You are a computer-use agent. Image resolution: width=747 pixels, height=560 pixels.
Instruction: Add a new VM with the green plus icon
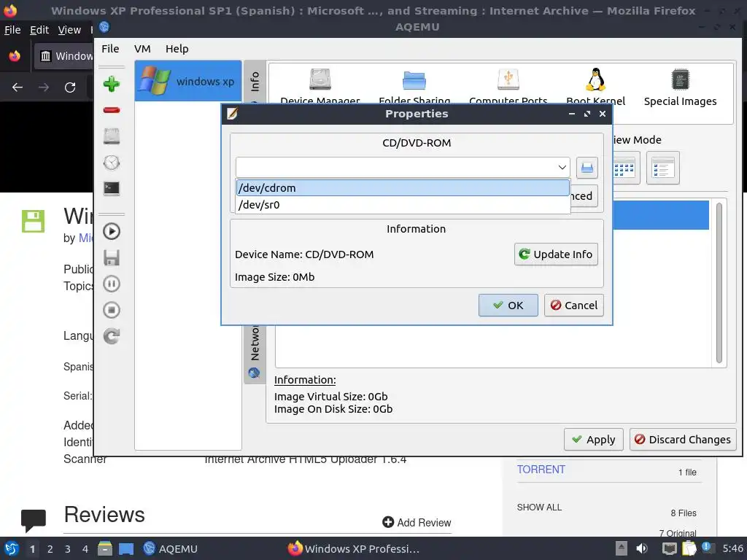tap(112, 85)
